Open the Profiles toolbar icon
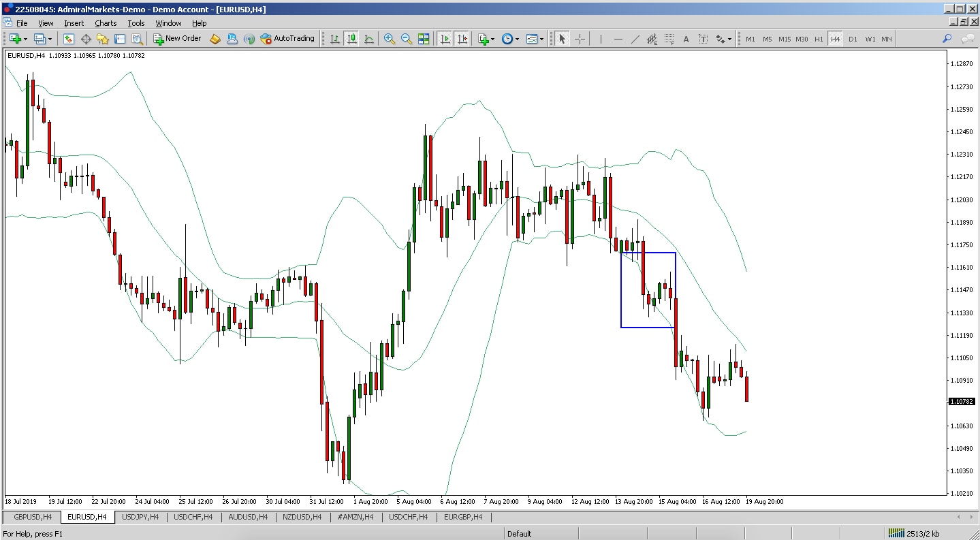The width and height of the screenshot is (980, 540). click(39, 39)
